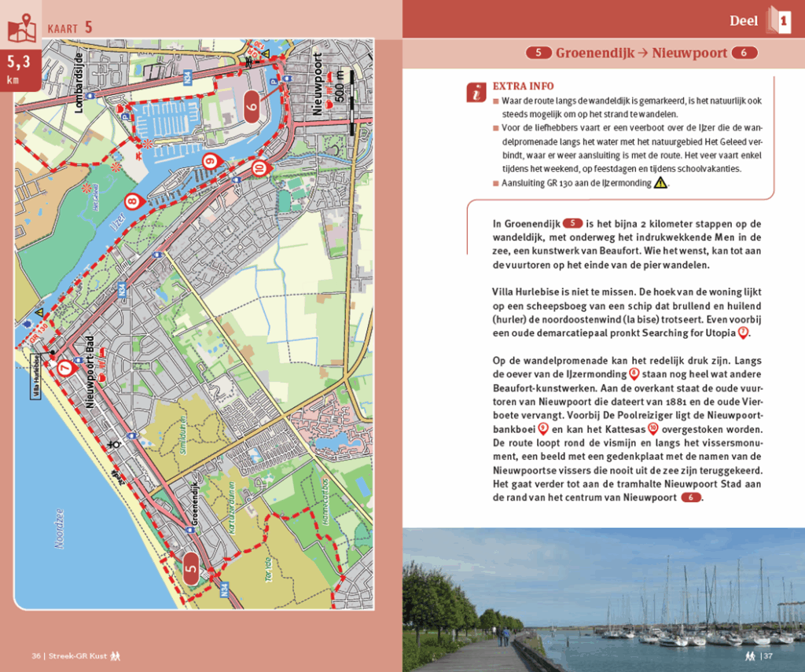
Task: Click the folded map icon beside KAART 5
Action: (21, 28)
